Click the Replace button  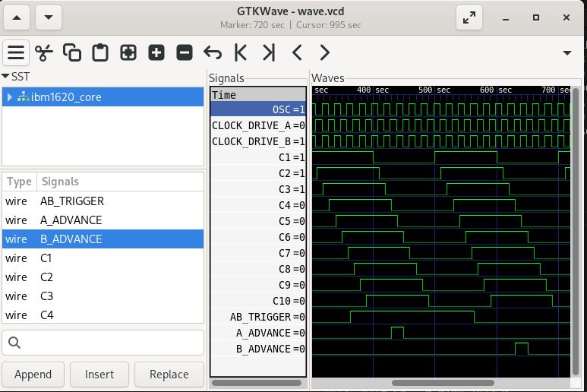pyautogui.click(x=169, y=375)
